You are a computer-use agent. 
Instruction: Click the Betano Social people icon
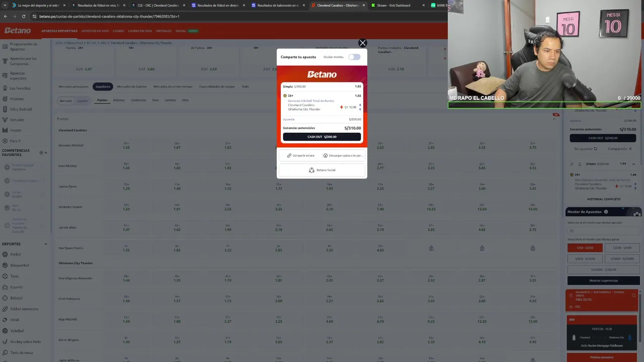click(311, 170)
